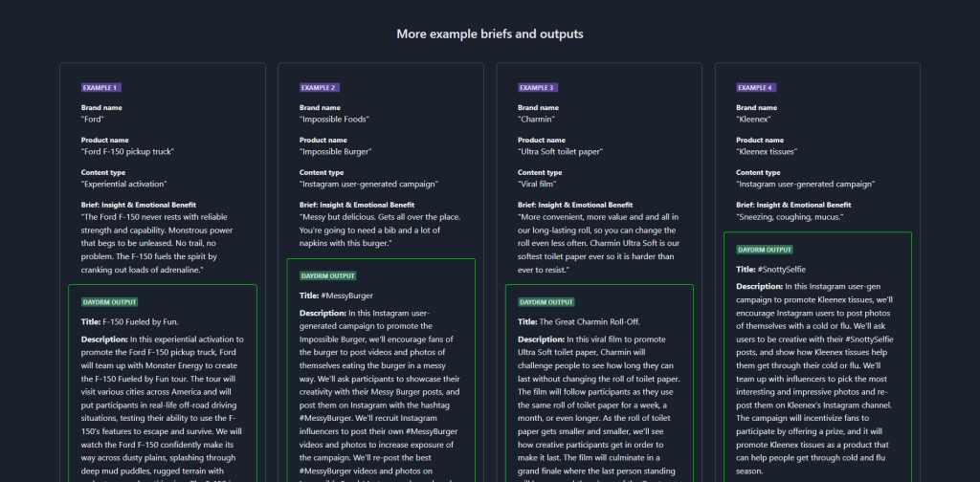Click the #SnottySelfie title text
The image size is (980, 482).
click(785, 269)
